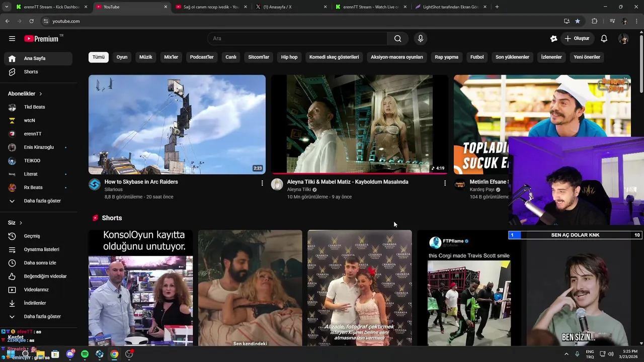
Task: Open Chrome media control icon
Action: (x=612, y=21)
